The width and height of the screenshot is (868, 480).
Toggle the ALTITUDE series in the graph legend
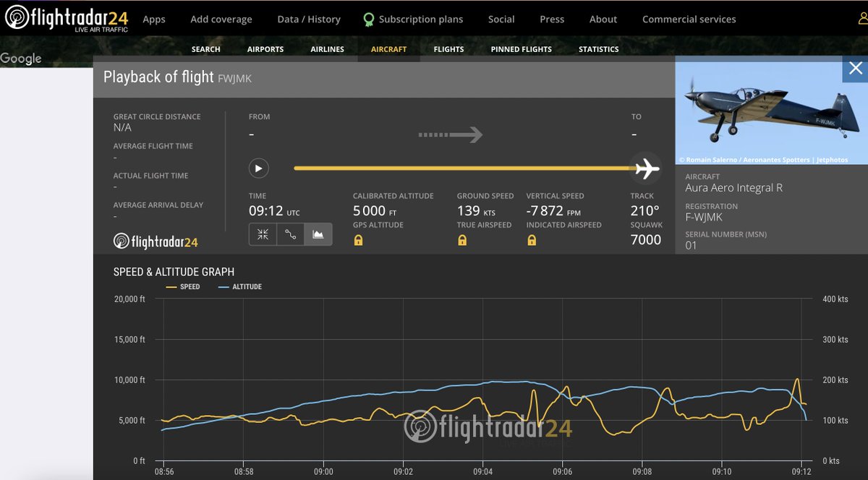pos(239,287)
